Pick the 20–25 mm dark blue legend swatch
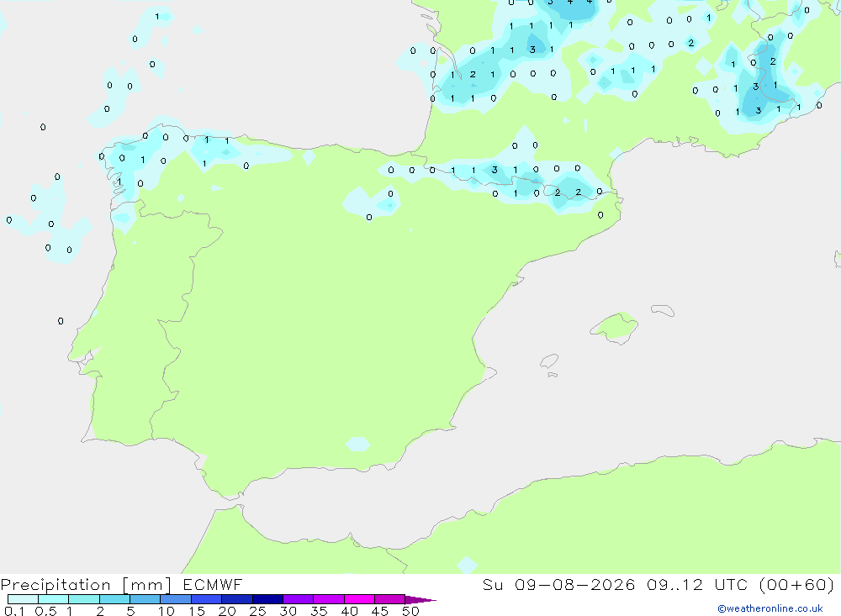 (x=236, y=599)
